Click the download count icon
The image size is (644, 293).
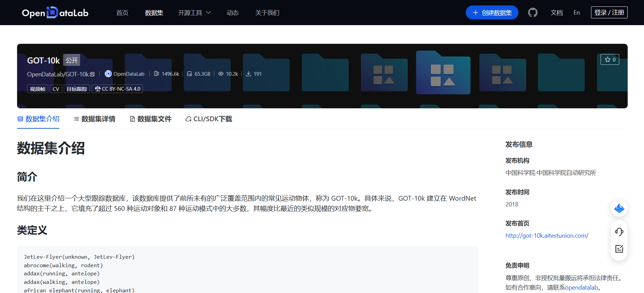[249, 74]
